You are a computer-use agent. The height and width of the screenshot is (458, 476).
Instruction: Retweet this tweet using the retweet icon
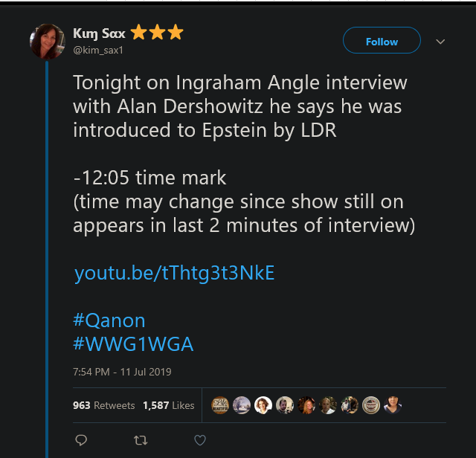point(140,440)
